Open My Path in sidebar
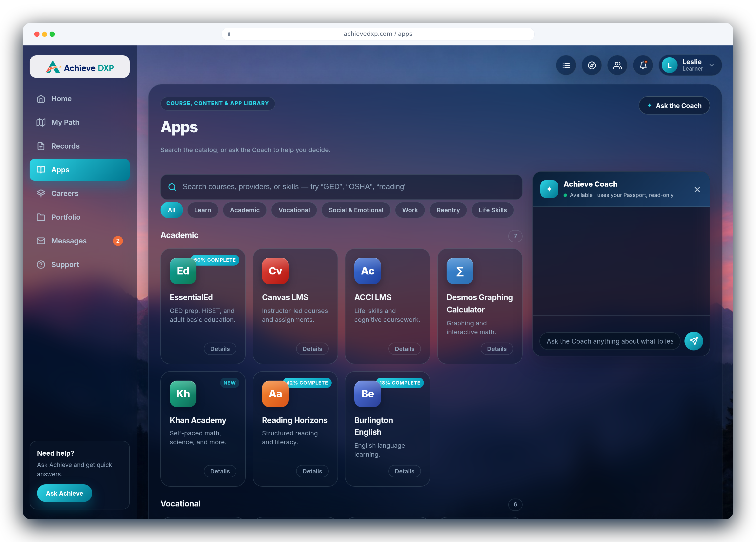This screenshot has width=756, height=542. tap(80, 122)
